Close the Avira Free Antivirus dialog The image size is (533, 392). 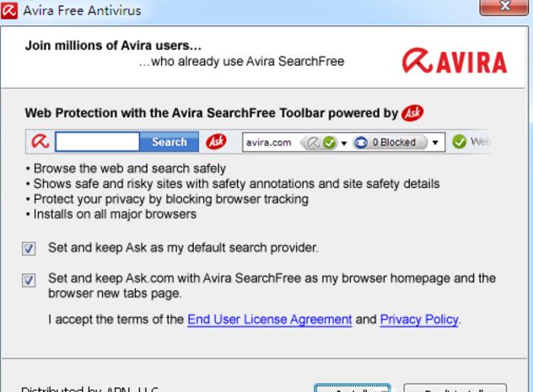point(503,8)
